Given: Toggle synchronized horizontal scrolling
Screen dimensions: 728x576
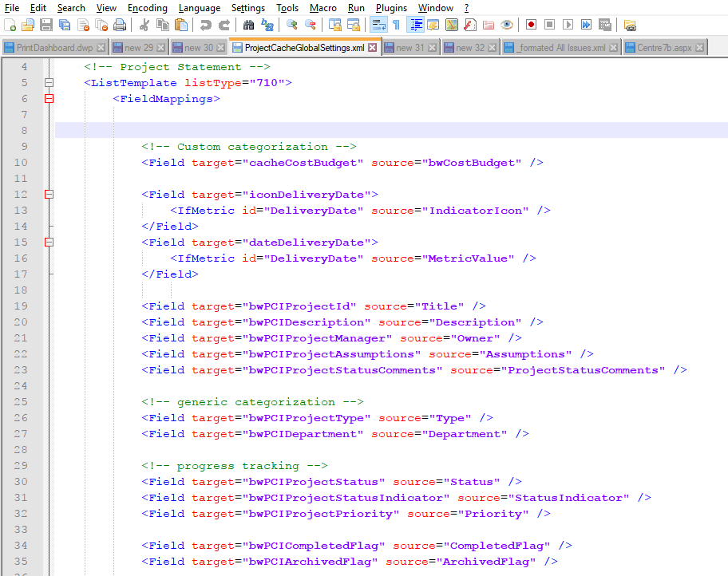Looking at the screenshot, I should click(354, 25).
